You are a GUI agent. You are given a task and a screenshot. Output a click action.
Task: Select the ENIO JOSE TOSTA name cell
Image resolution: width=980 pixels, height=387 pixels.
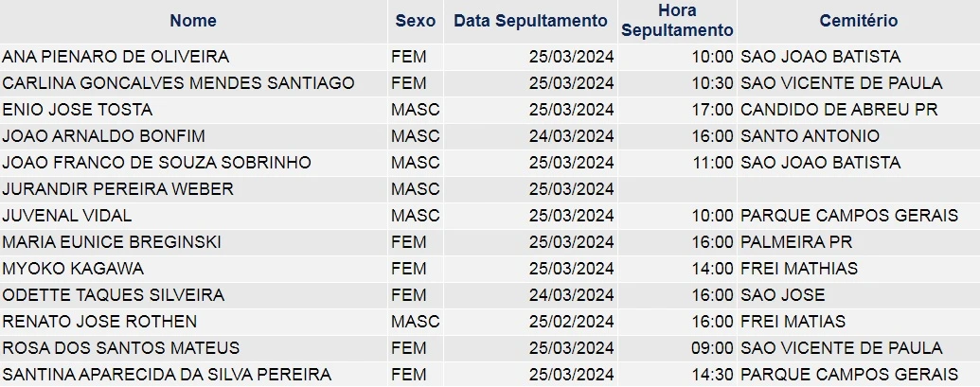pyautogui.click(x=78, y=110)
